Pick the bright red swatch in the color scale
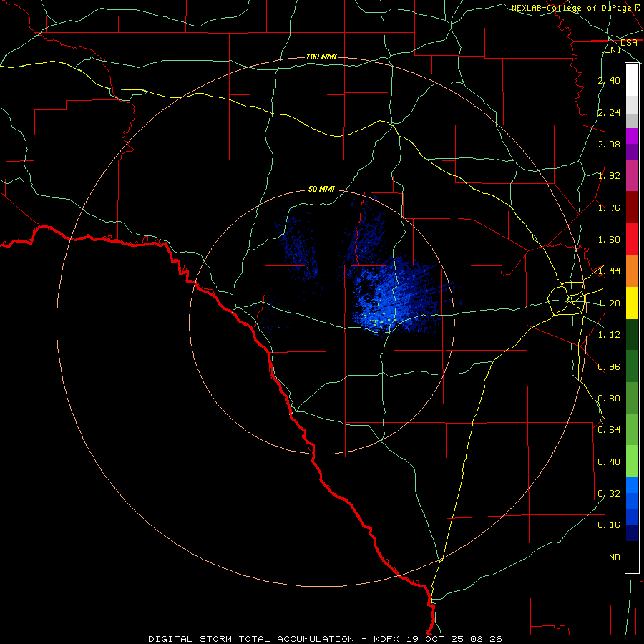 pos(632,239)
